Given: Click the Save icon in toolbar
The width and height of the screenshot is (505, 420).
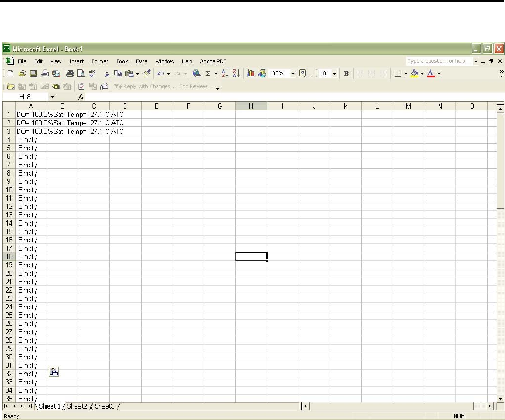Looking at the screenshot, I should [32, 74].
